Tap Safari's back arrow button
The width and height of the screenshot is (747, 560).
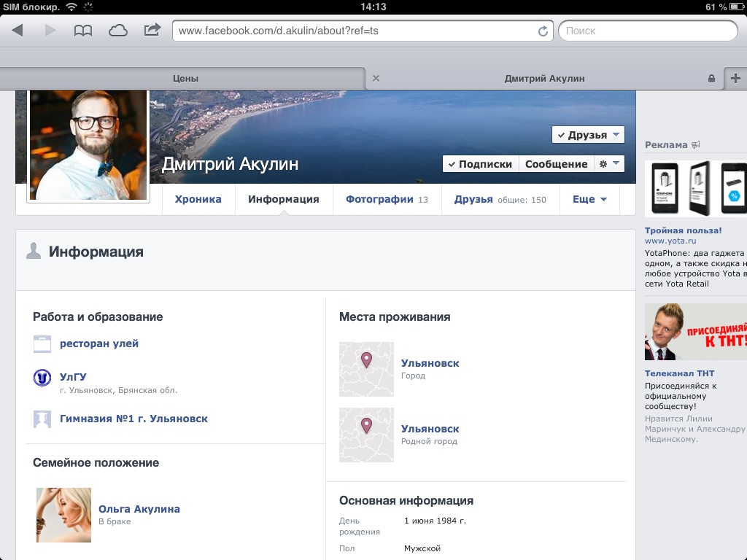click(18, 31)
